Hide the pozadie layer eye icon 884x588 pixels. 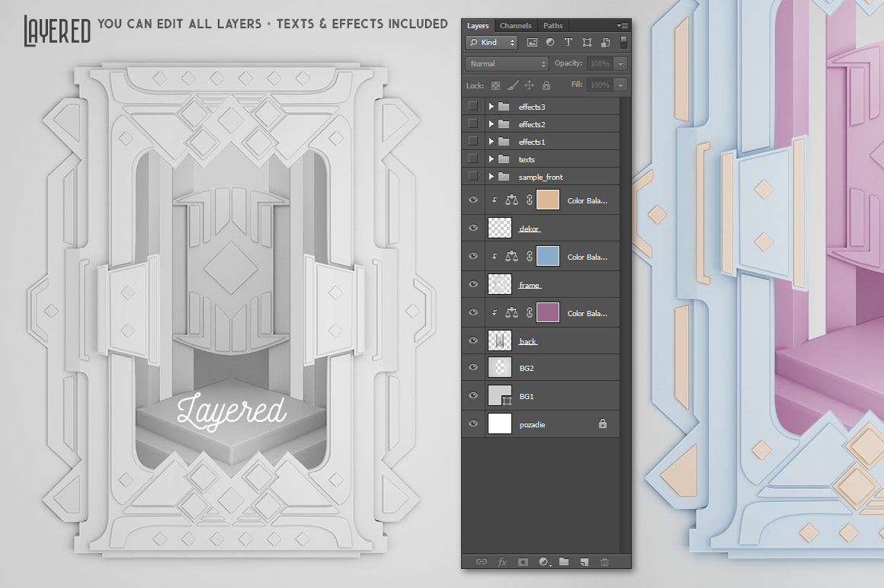[x=473, y=424]
